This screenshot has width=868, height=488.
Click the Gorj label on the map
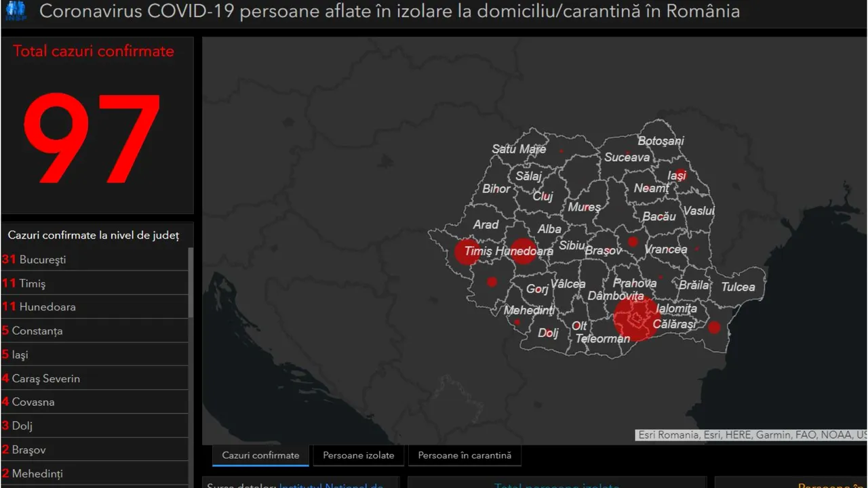point(537,289)
